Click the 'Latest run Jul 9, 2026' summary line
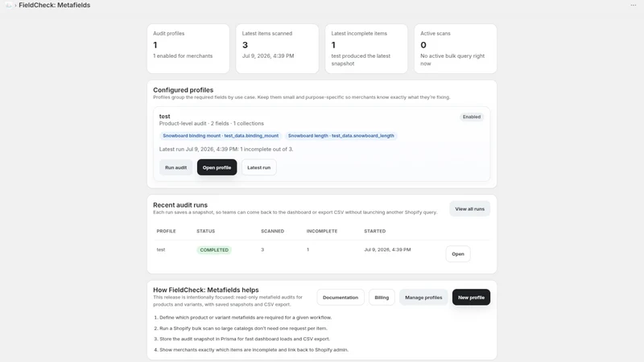Image resolution: width=644 pixels, height=362 pixels. pos(226,150)
